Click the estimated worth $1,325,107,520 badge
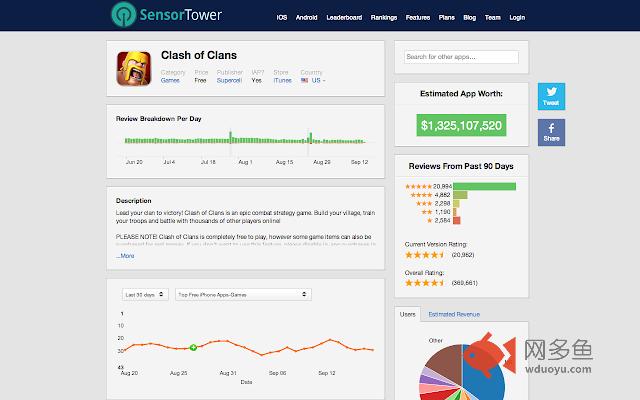 (x=461, y=125)
